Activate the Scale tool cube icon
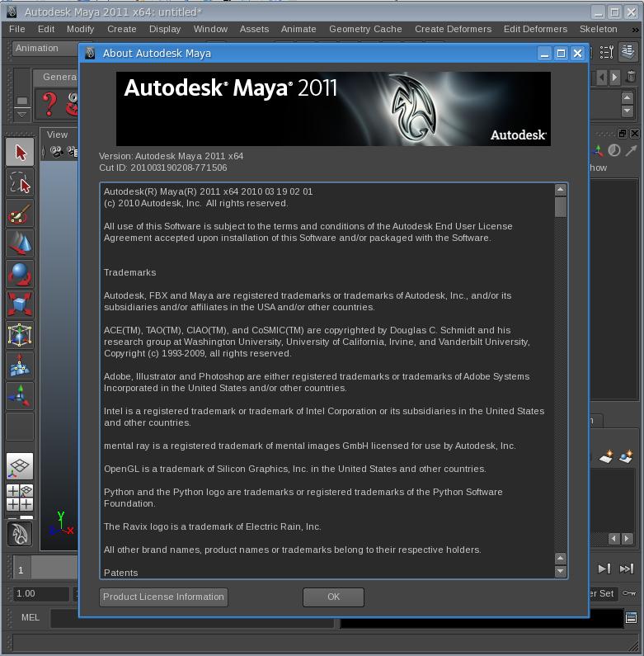The image size is (644, 656). coord(20,304)
